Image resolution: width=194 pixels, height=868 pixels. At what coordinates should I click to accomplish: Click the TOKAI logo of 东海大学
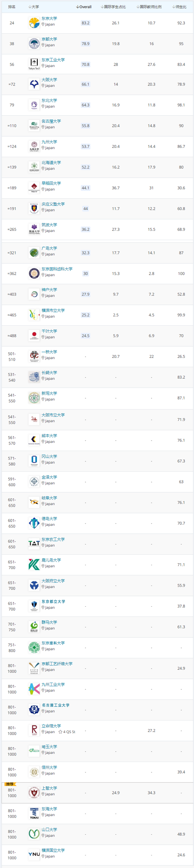[34, 813]
